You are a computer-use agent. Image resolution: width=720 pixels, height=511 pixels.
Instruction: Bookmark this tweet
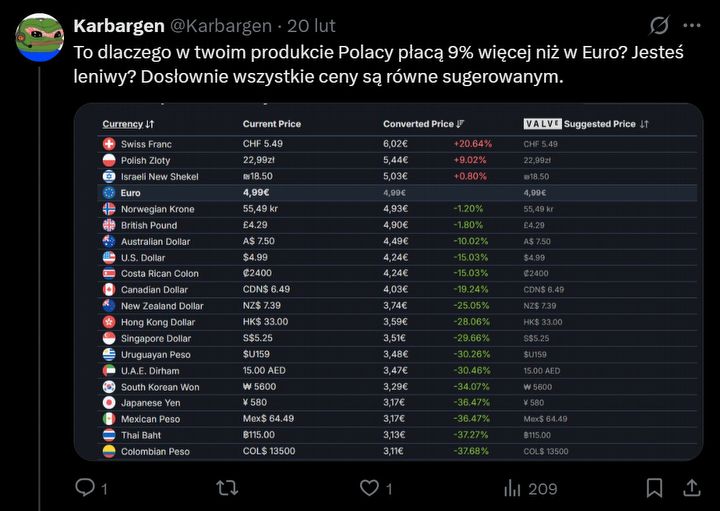pyautogui.click(x=654, y=488)
